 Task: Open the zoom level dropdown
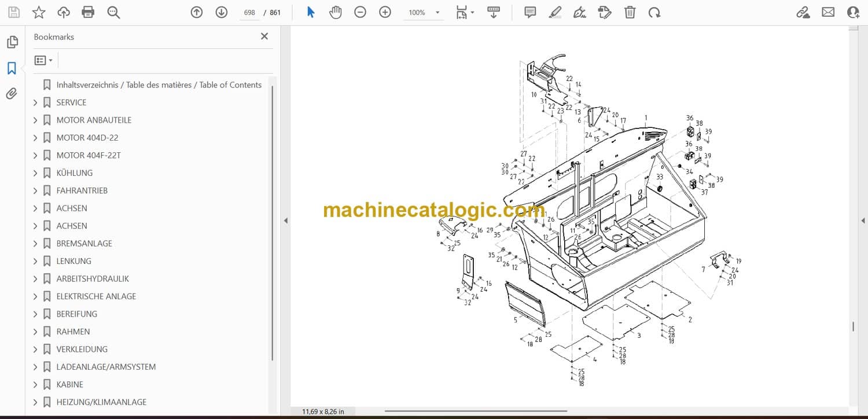point(437,12)
